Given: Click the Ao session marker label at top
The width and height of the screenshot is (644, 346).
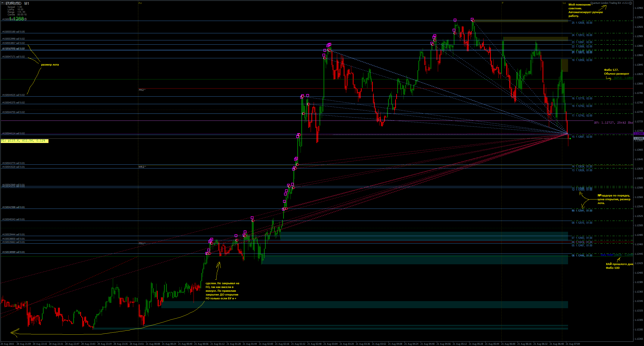Looking at the screenshot, I should [140, 3].
